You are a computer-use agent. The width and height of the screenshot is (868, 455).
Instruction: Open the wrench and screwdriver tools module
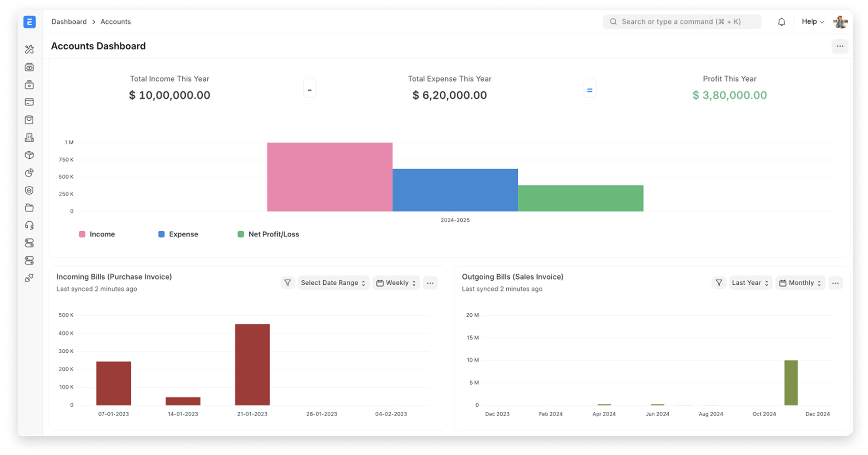tap(29, 50)
